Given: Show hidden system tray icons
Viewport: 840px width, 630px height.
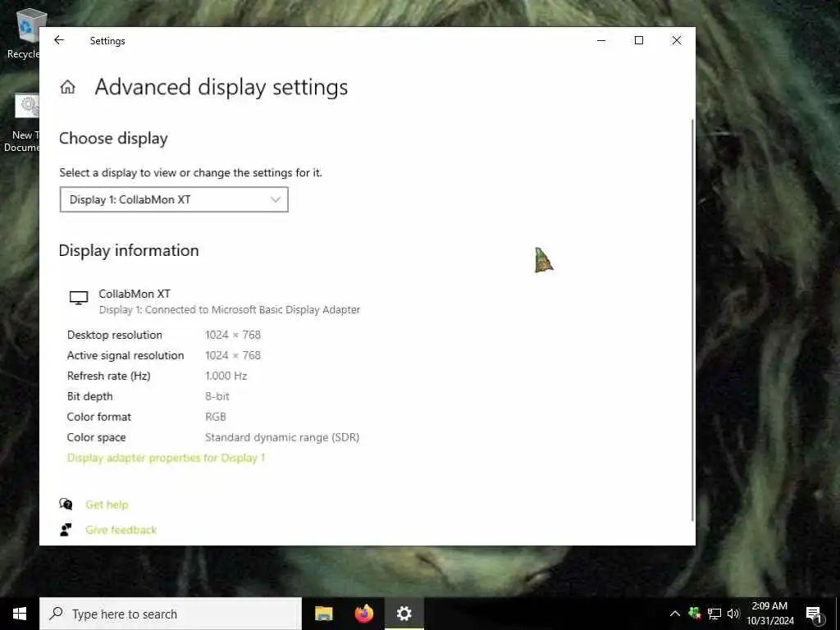Looking at the screenshot, I should coord(675,614).
